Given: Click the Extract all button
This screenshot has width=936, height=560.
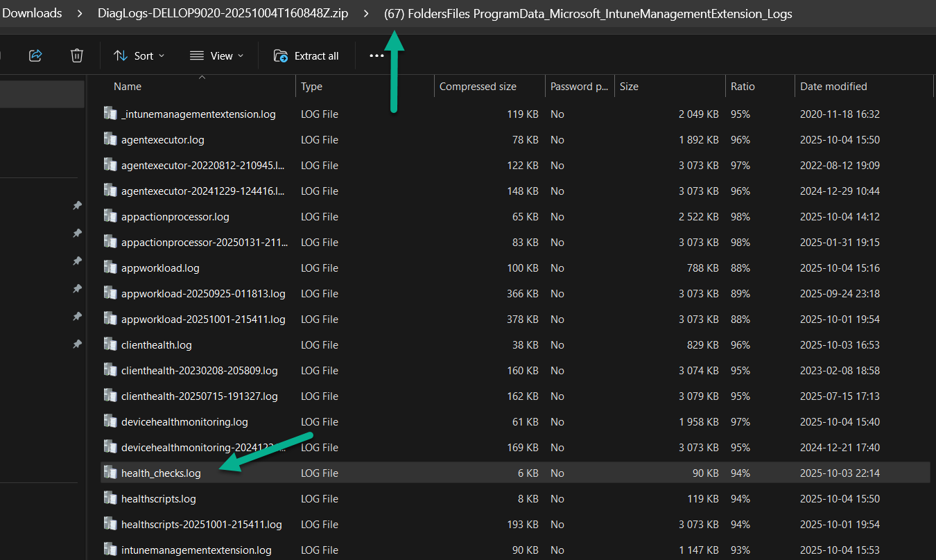Looking at the screenshot, I should coord(306,55).
